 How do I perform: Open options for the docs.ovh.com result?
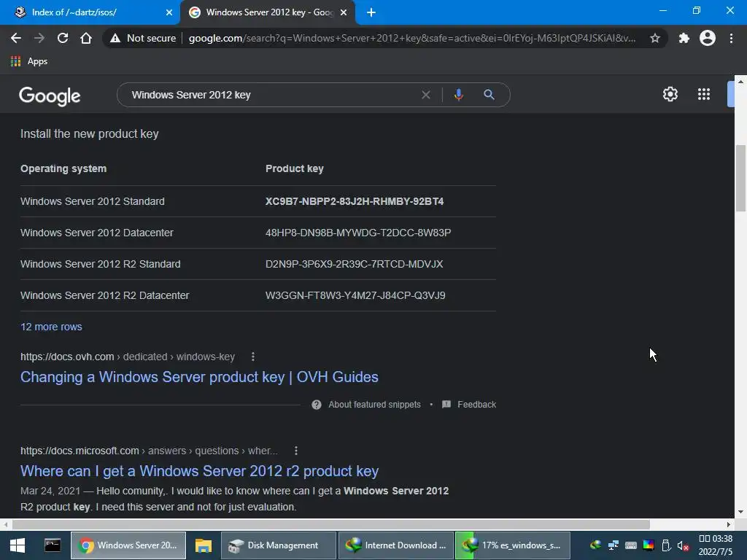253,357
